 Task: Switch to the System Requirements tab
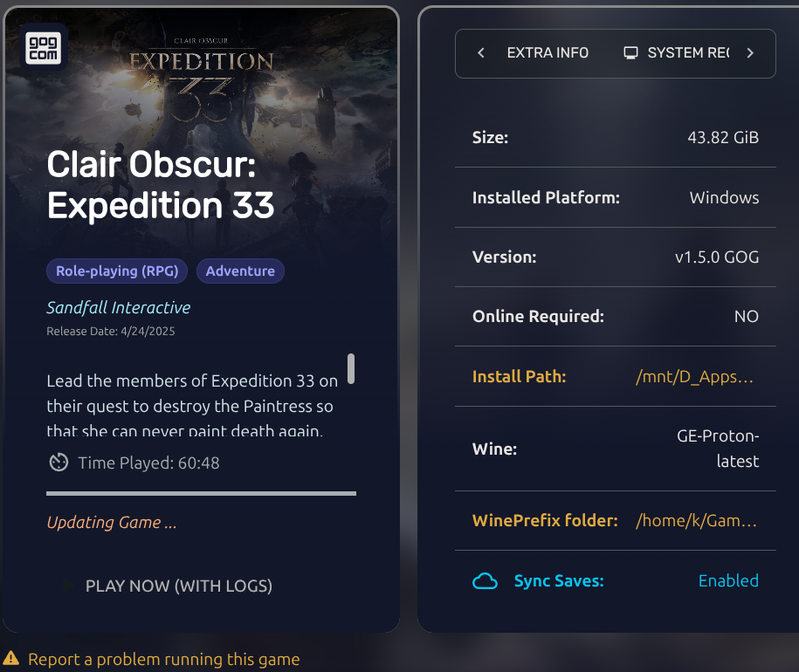click(x=687, y=53)
